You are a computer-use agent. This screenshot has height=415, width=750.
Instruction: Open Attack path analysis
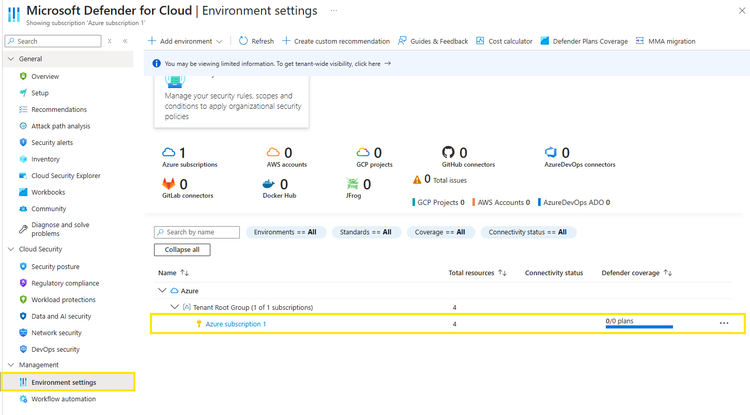60,126
